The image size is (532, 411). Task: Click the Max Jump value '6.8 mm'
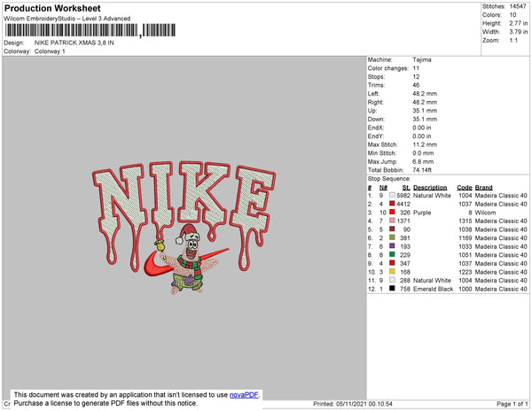(423, 161)
